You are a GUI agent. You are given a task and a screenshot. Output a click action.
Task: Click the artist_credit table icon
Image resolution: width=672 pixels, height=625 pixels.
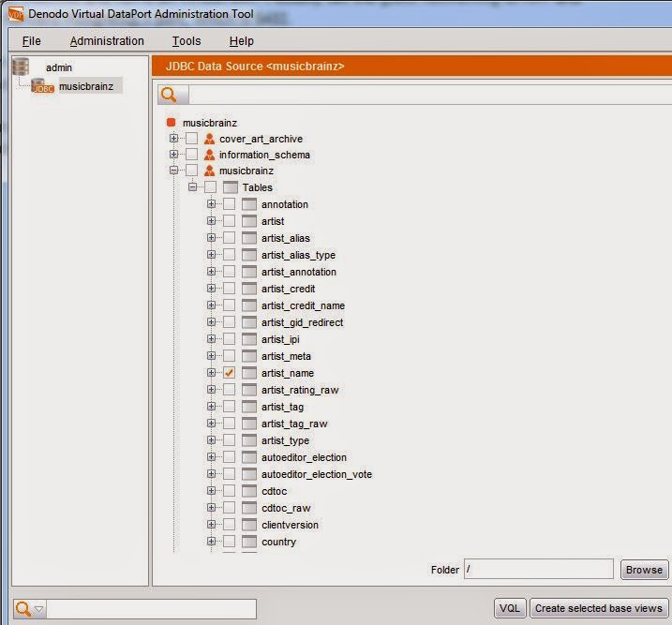(x=249, y=289)
